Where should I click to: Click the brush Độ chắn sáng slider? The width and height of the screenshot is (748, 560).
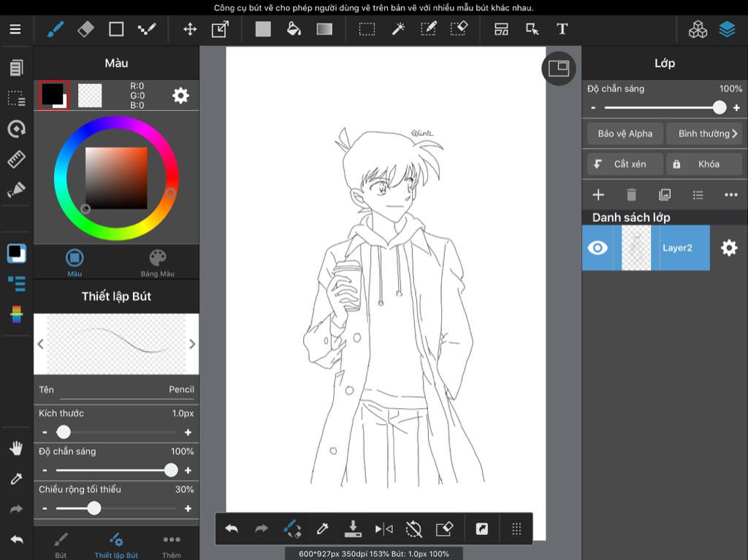116,470
